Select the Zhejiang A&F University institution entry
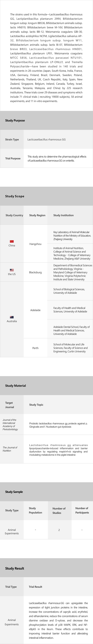Viewport: 93px width, 644px height. coord(72,253)
